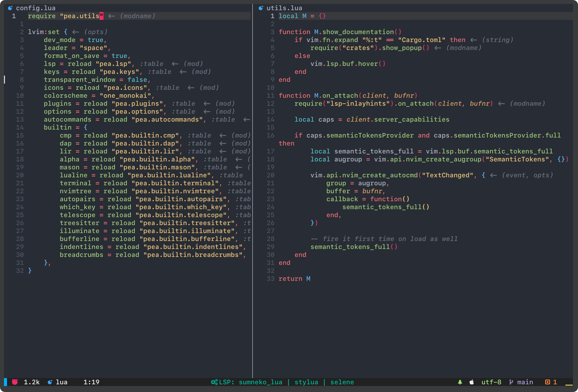Click the 1:19 cursor position entry
This screenshot has width=578, height=392.
click(92, 382)
